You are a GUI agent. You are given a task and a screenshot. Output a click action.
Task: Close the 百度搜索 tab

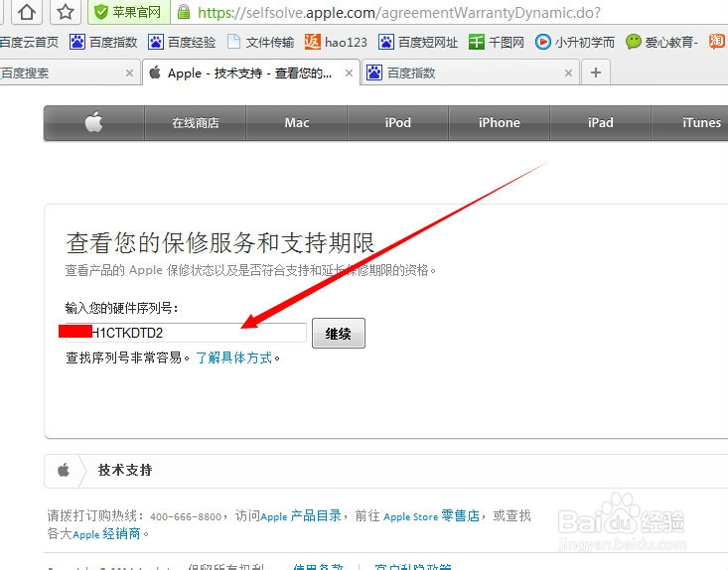coord(129,72)
